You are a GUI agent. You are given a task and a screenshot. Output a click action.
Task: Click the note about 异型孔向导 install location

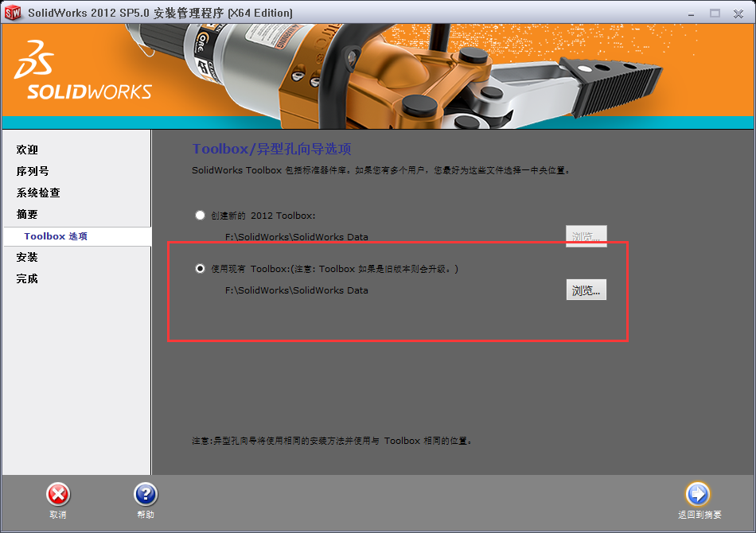333,441
